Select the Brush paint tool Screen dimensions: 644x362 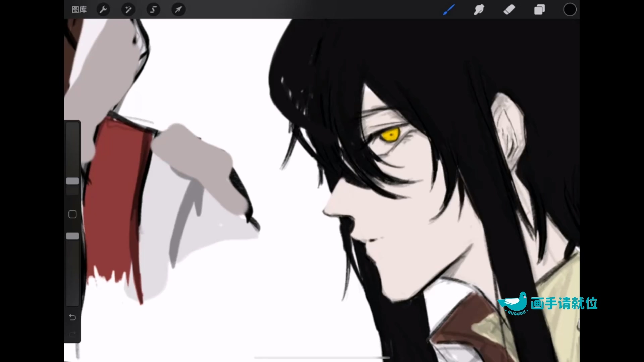pos(449,9)
